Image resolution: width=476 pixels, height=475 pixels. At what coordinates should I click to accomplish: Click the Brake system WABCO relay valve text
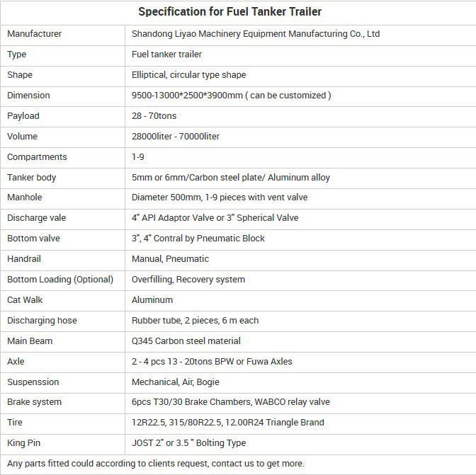pyautogui.click(x=292, y=402)
